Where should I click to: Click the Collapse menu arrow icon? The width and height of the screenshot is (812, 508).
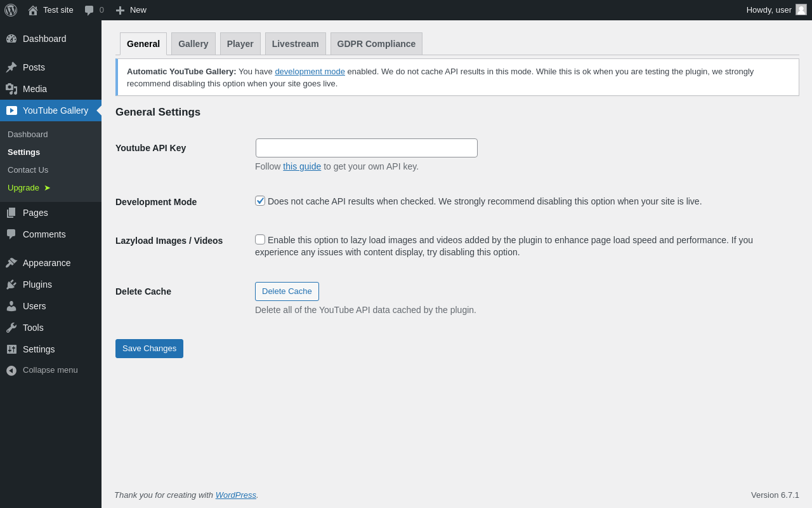(11, 370)
